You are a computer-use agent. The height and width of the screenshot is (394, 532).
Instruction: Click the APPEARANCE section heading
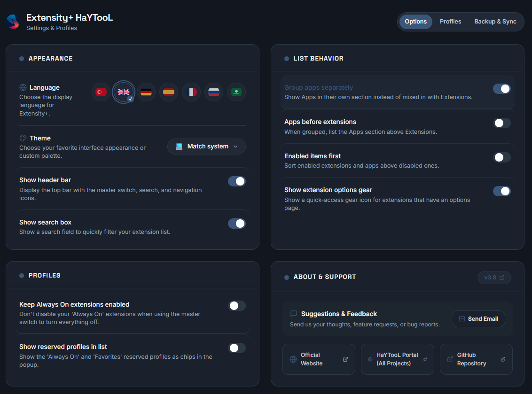point(51,59)
